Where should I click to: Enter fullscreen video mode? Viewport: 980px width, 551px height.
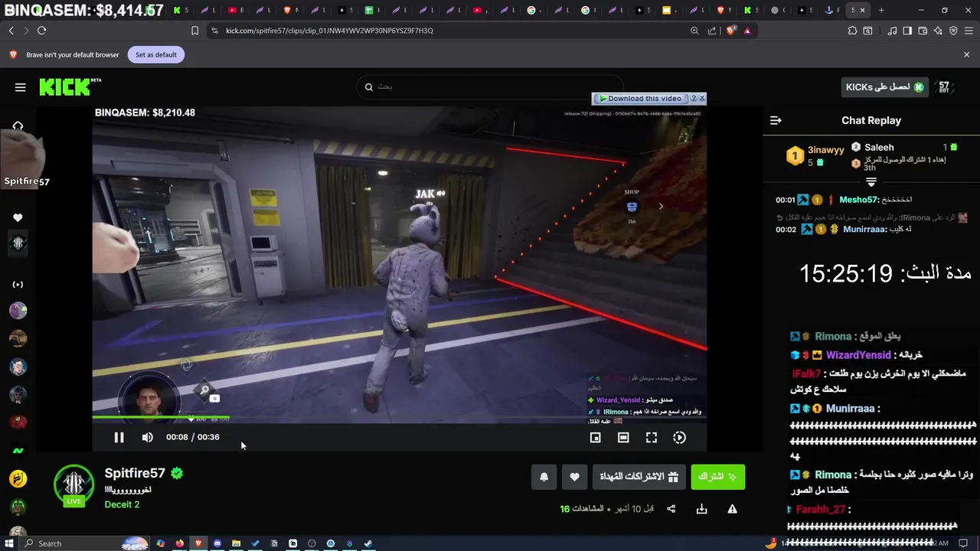pyautogui.click(x=652, y=437)
